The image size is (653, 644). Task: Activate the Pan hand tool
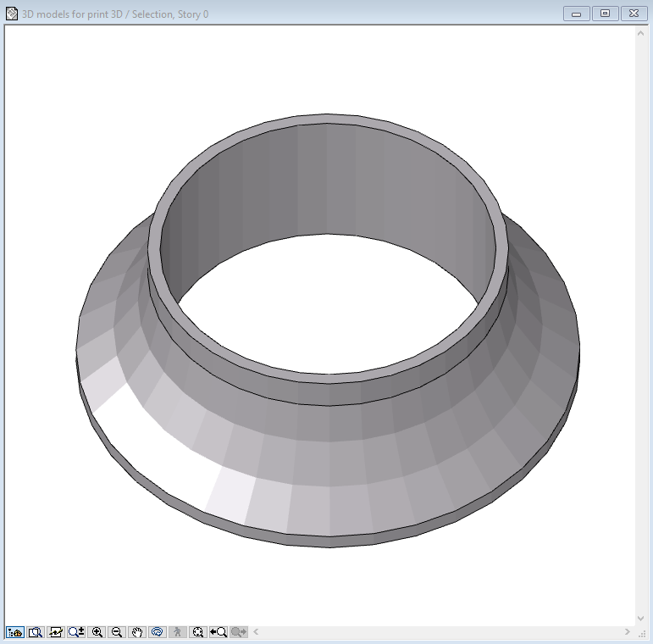(137, 632)
